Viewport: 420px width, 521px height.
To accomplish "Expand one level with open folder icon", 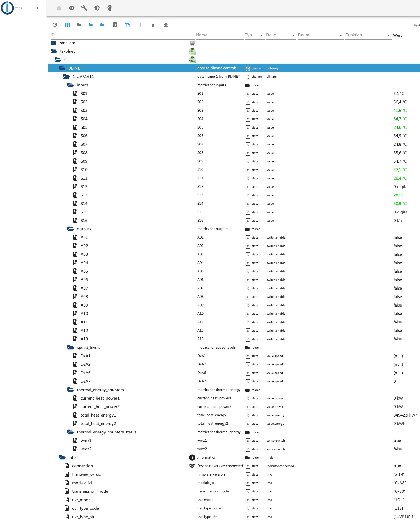I will [91, 25].
